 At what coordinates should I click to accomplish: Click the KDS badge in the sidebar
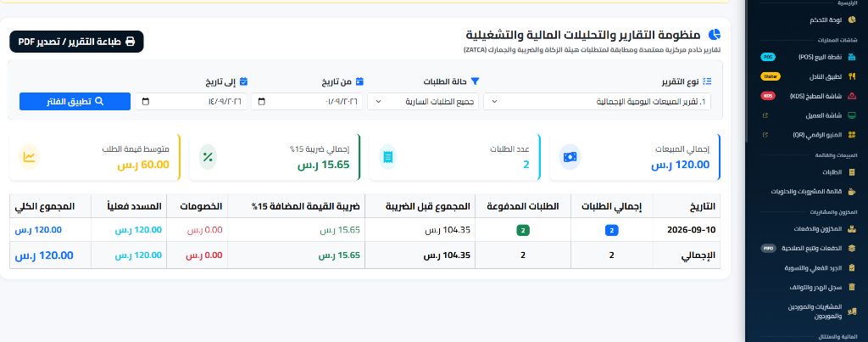pyautogui.click(x=768, y=96)
